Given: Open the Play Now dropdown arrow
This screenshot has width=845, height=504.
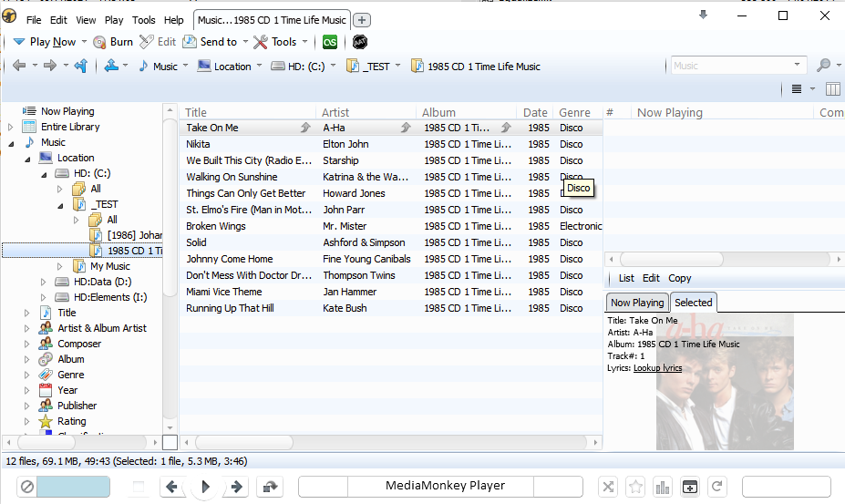Looking at the screenshot, I should (x=84, y=42).
